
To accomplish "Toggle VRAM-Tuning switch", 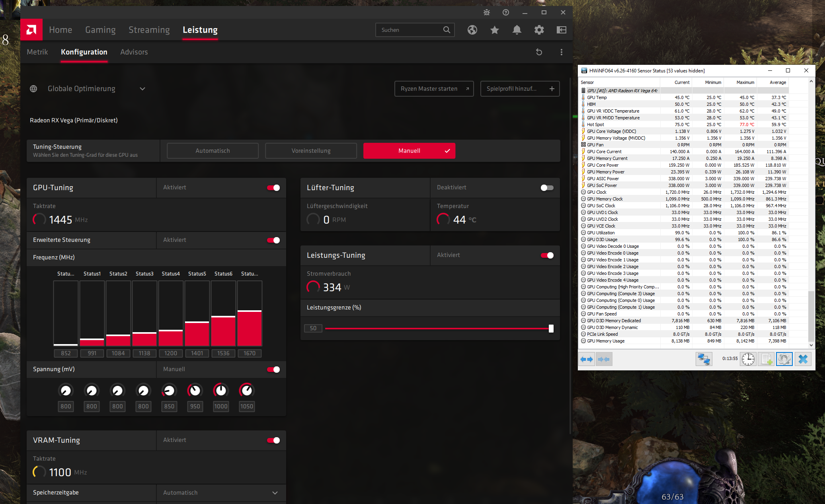I will click(273, 440).
